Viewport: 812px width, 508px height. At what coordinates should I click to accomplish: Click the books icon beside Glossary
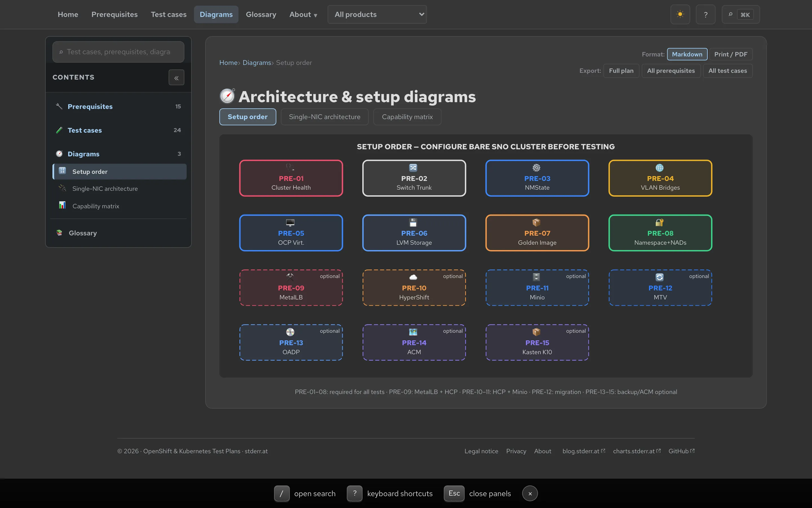59,233
